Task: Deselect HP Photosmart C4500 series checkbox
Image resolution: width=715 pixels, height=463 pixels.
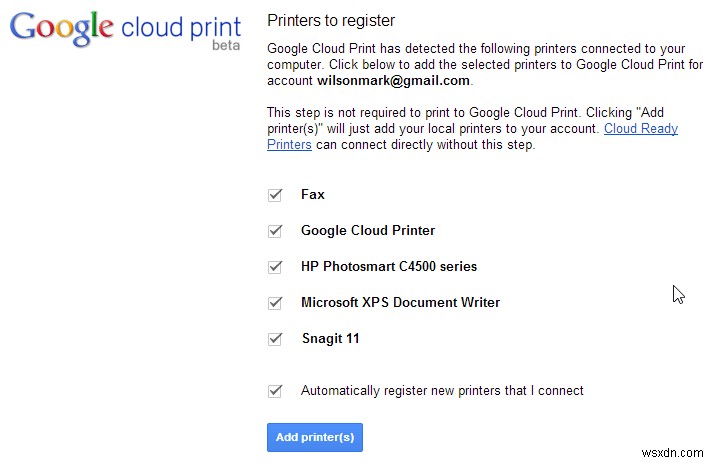Action: click(275, 267)
